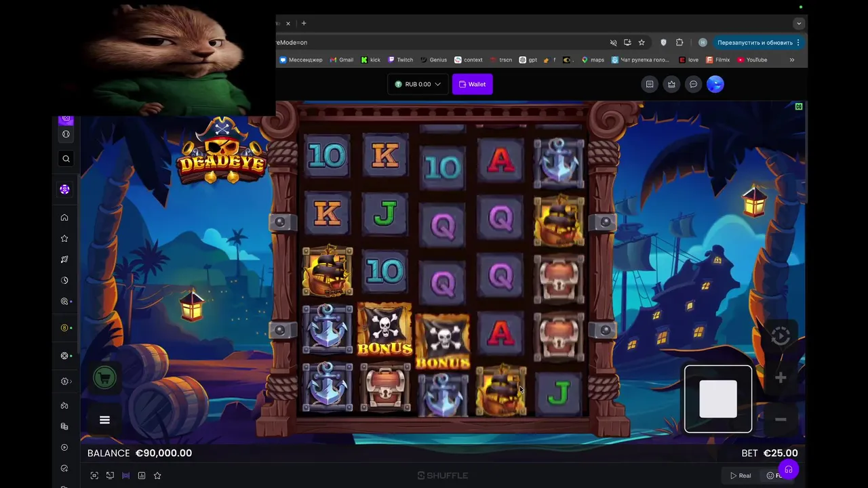The height and width of the screenshot is (488, 868).
Task: Open gpt bookmark
Action: [x=528, y=60]
